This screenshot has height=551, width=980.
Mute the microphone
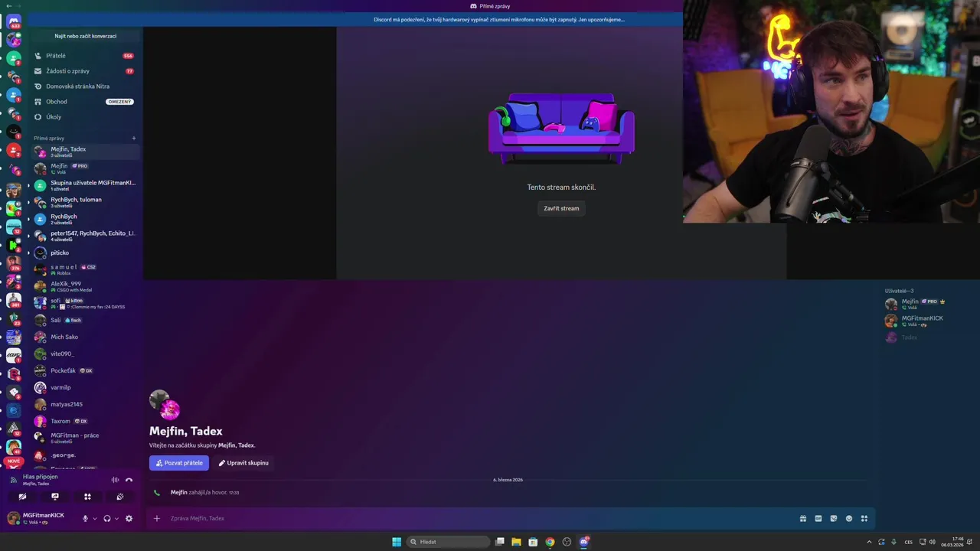click(x=85, y=518)
